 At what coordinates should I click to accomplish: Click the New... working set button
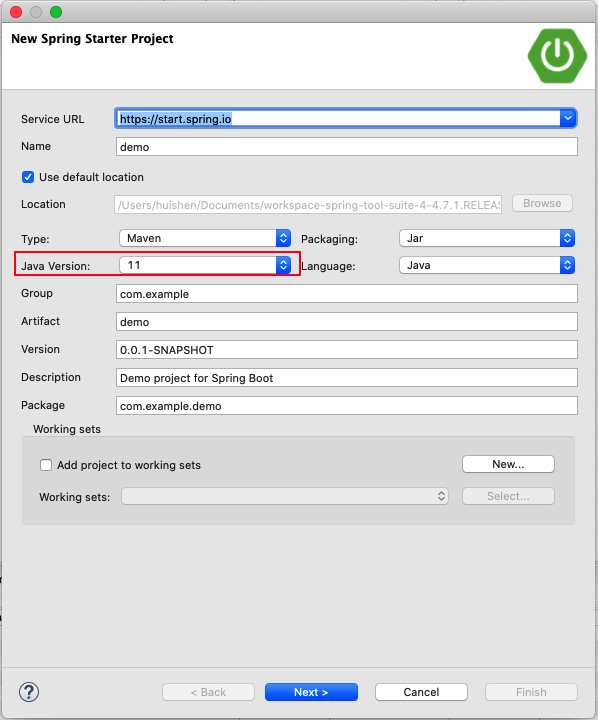[x=508, y=464]
